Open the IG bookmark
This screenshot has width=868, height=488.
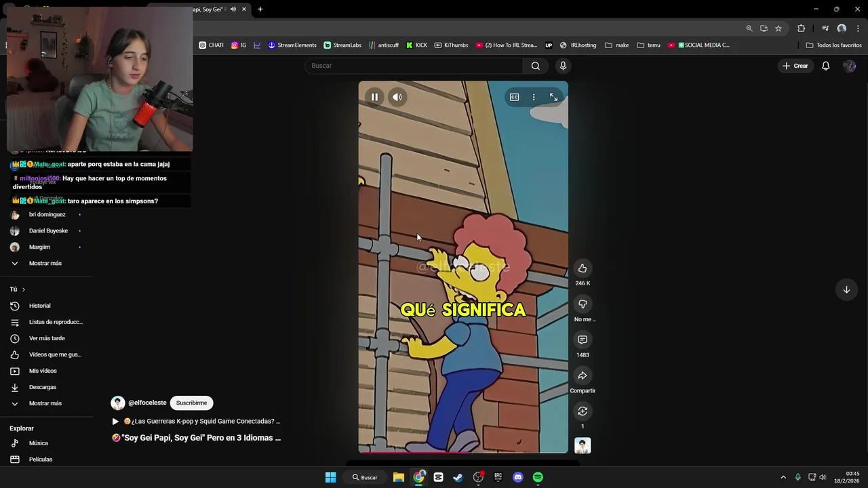[x=239, y=45]
